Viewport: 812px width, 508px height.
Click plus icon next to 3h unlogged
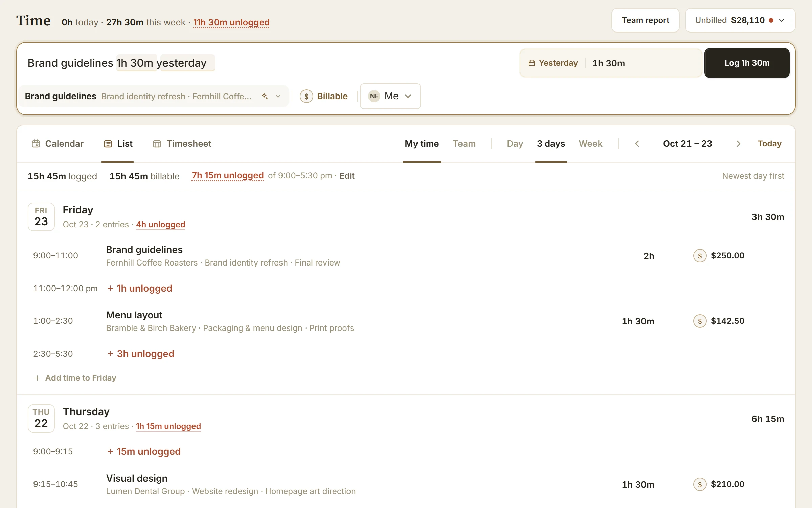(110, 354)
